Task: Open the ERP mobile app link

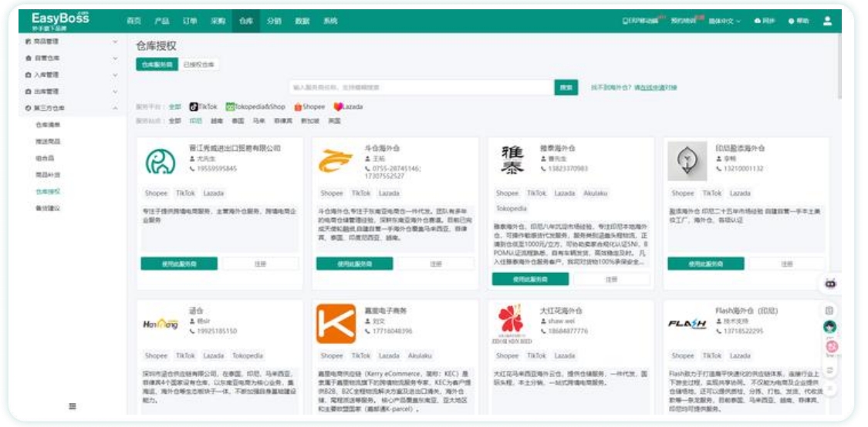Action: (641, 21)
